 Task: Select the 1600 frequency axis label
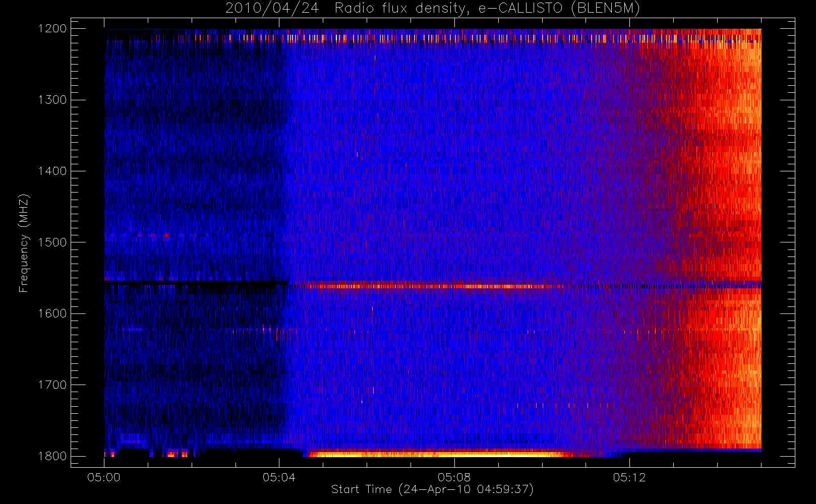52,313
